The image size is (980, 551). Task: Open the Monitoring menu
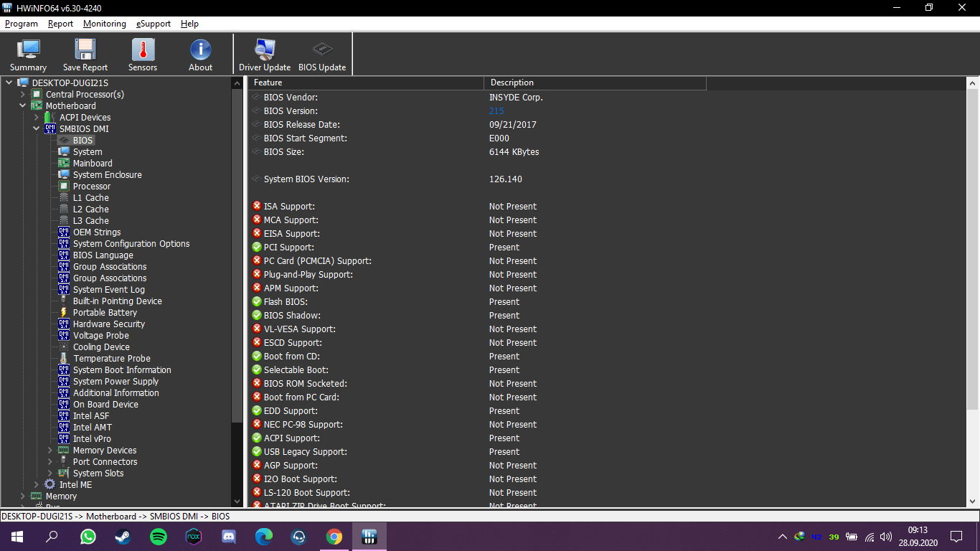pyautogui.click(x=105, y=24)
